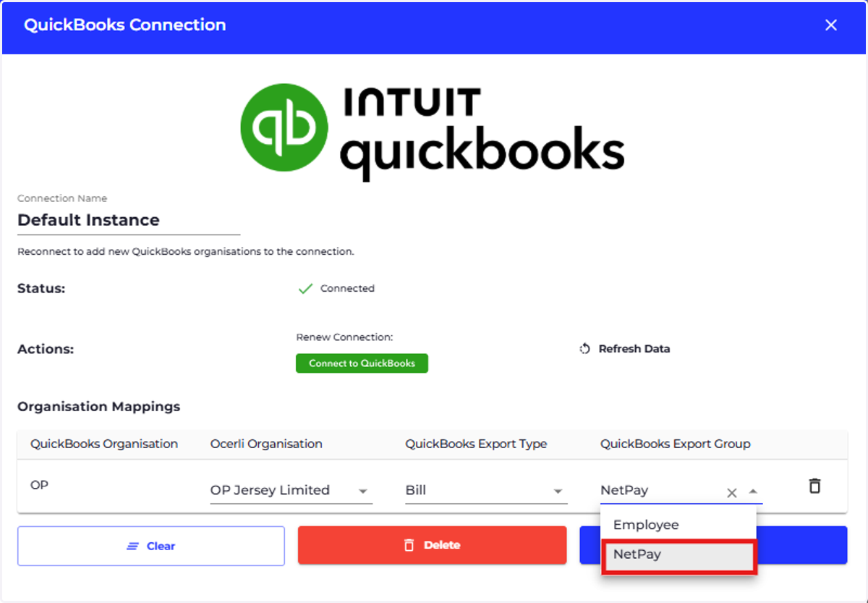Collapse the Export Group dropdown arrow
This screenshot has height=603, width=868.
[x=753, y=492]
